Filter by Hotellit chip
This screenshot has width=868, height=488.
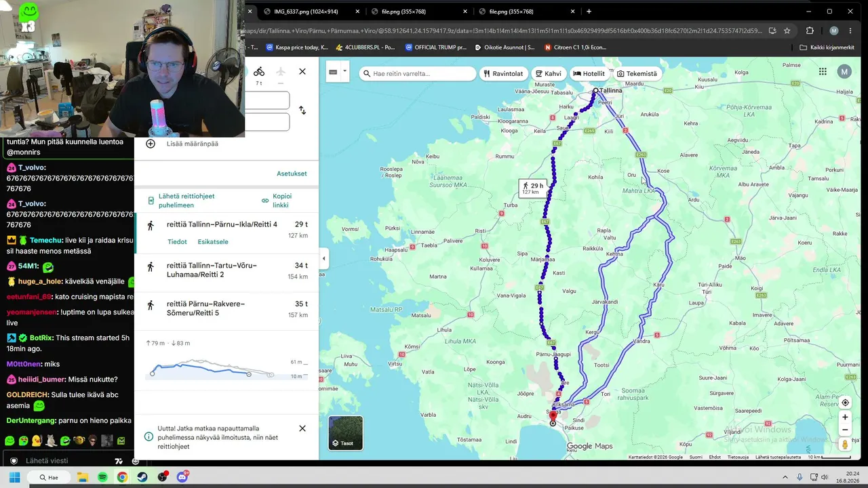click(x=589, y=73)
